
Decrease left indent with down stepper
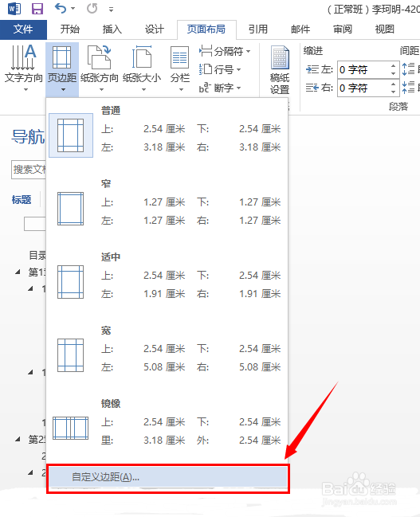click(393, 74)
